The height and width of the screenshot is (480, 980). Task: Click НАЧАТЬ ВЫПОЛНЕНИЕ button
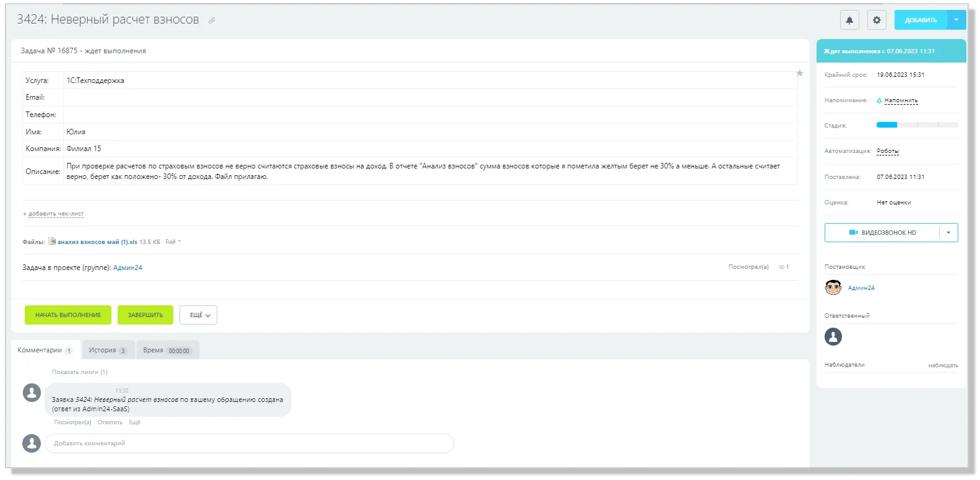[68, 315]
